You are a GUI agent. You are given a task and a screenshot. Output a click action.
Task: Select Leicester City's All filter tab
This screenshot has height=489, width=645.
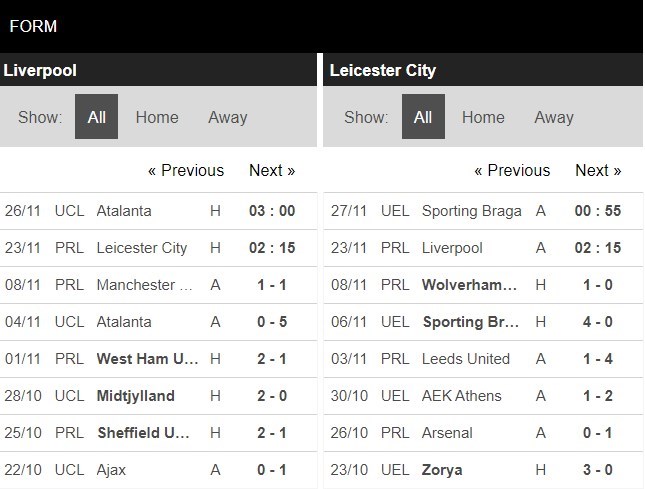point(423,117)
